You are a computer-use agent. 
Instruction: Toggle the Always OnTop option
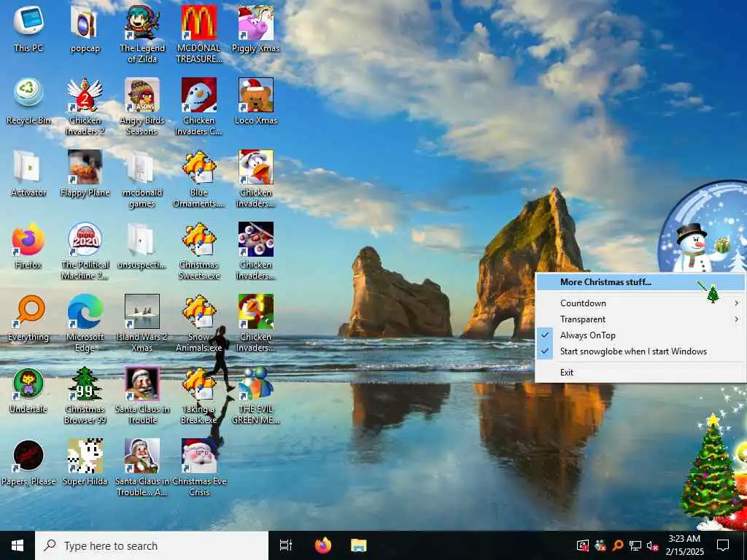point(640,335)
